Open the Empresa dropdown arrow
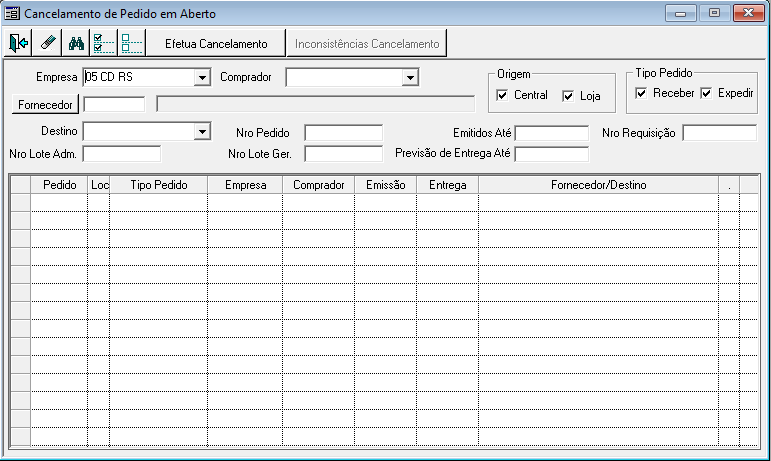The width and height of the screenshot is (771, 461). click(202, 78)
